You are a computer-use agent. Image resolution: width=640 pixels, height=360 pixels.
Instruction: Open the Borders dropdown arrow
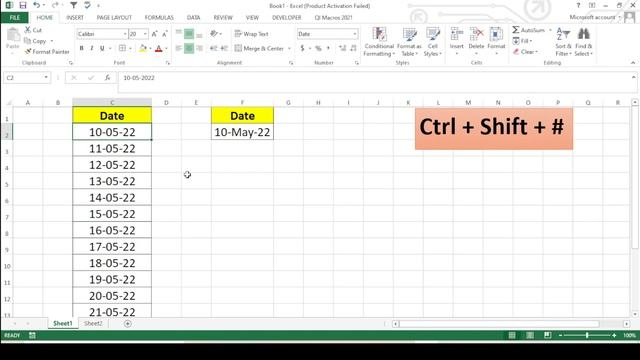coord(130,49)
